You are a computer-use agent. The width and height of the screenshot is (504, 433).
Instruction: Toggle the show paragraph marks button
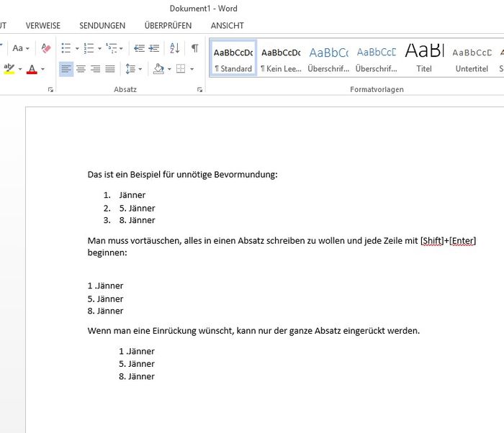(195, 48)
